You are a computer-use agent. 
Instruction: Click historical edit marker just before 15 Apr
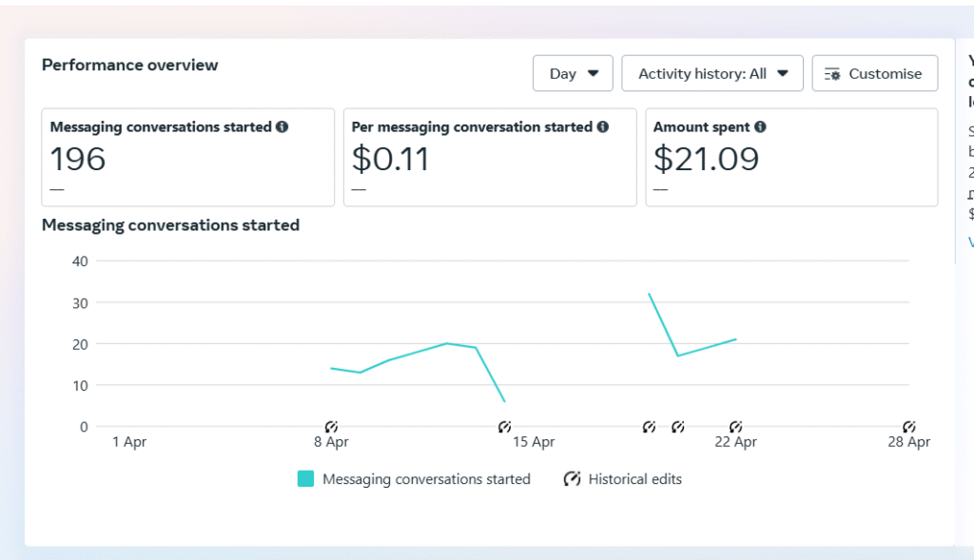[x=505, y=427]
